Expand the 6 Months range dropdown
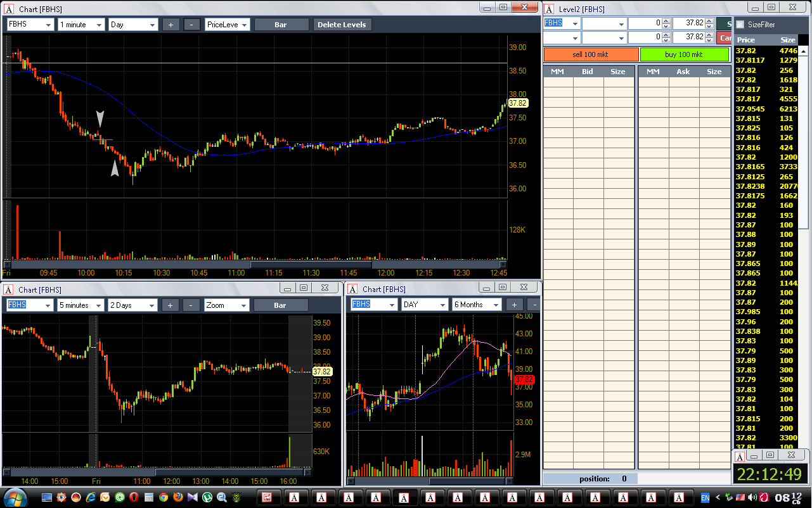The image size is (812, 508). tap(477, 305)
